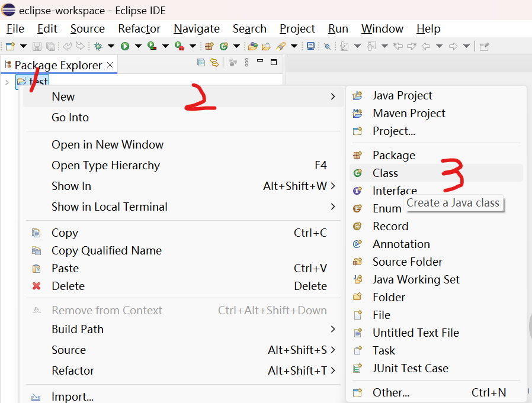Choose Package in New submenu

pyautogui.click(x=436, y=155)
